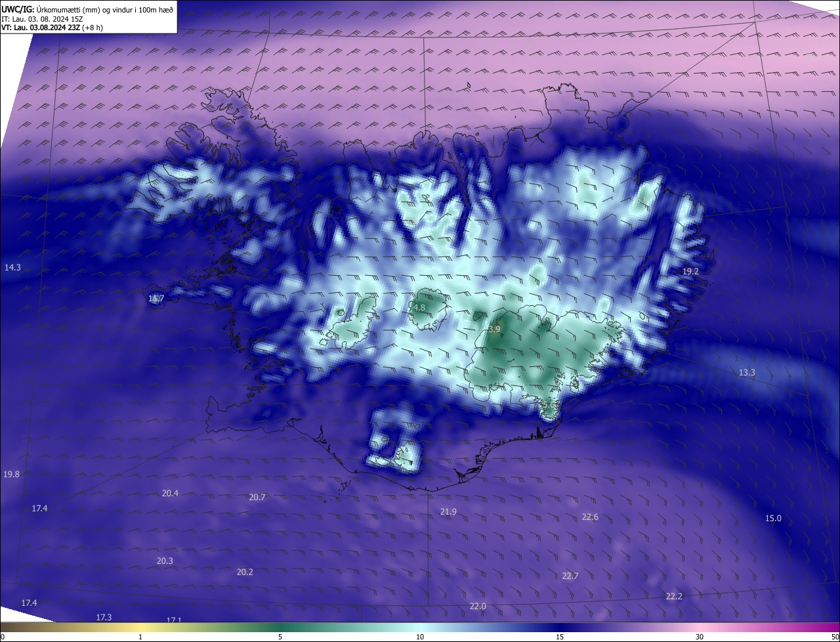Viewport: 840px width, 642px height.
Task: Click the color scale tick label 5
Action: coord(280,637)
